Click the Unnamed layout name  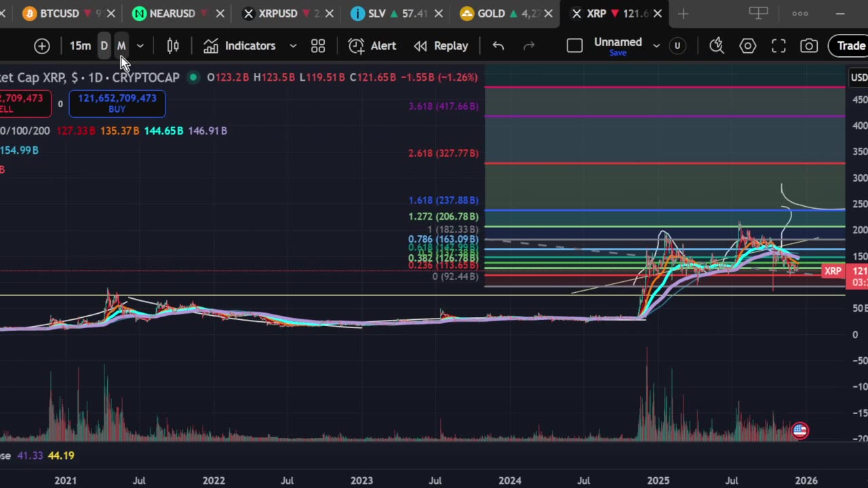point(618,42)
